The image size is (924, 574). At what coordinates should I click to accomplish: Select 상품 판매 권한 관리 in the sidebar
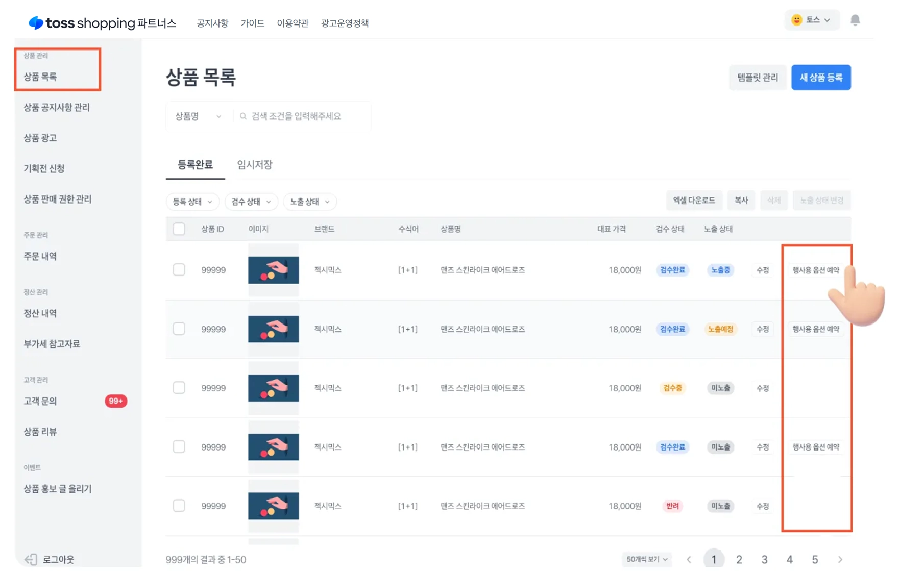[x=58, y=199]
